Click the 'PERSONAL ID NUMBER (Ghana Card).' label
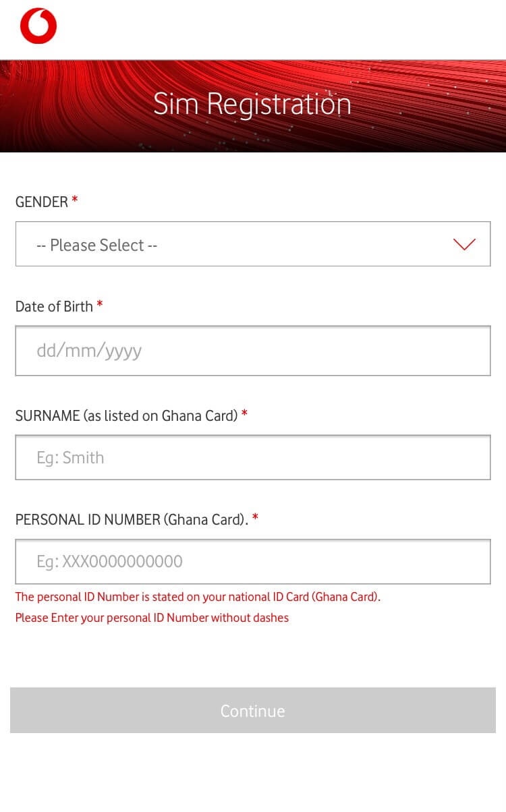This screenshot has height=812, width=506. [132, 519]
